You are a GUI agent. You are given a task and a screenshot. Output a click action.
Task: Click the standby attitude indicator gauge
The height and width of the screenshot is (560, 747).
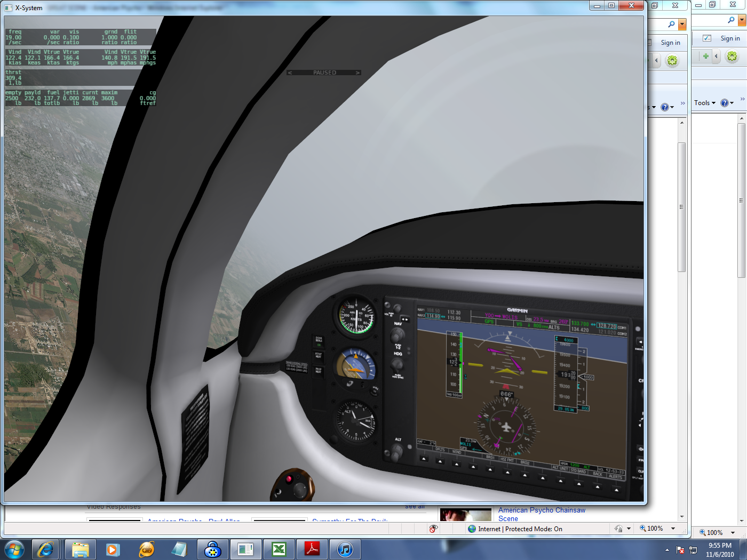click(355, 366)
